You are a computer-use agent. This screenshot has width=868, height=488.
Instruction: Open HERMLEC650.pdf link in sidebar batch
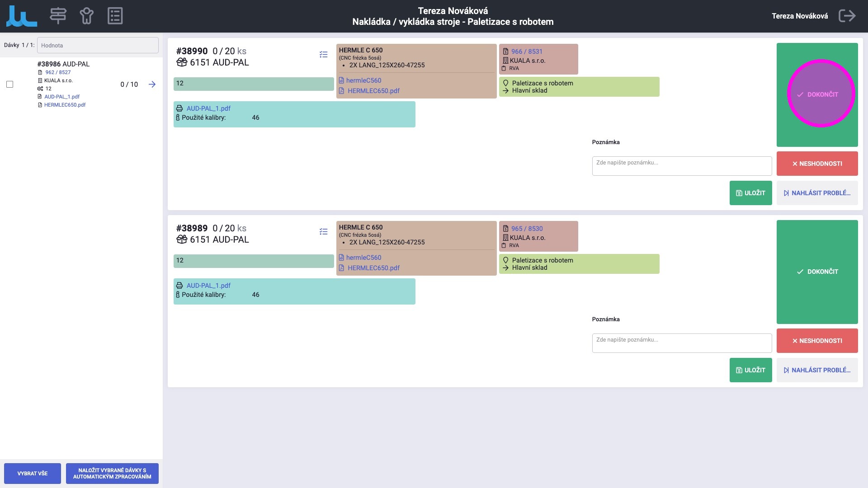[x=65, y=105]
